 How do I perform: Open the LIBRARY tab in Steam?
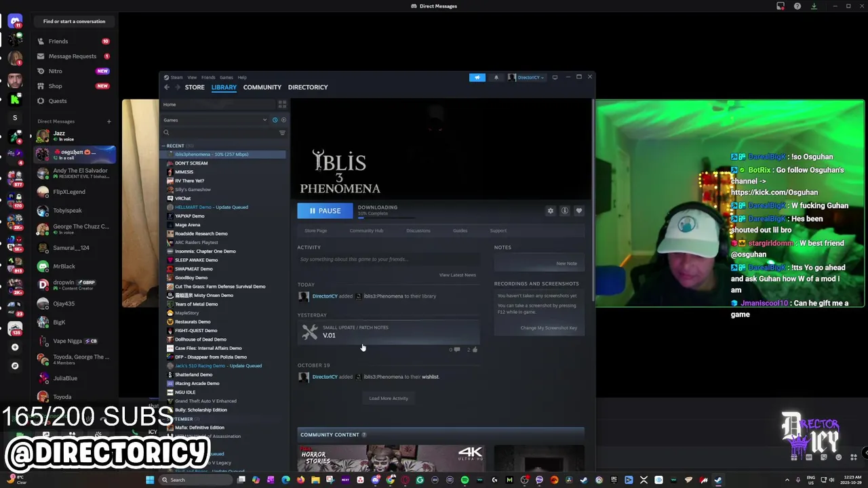tap(224, 87)
